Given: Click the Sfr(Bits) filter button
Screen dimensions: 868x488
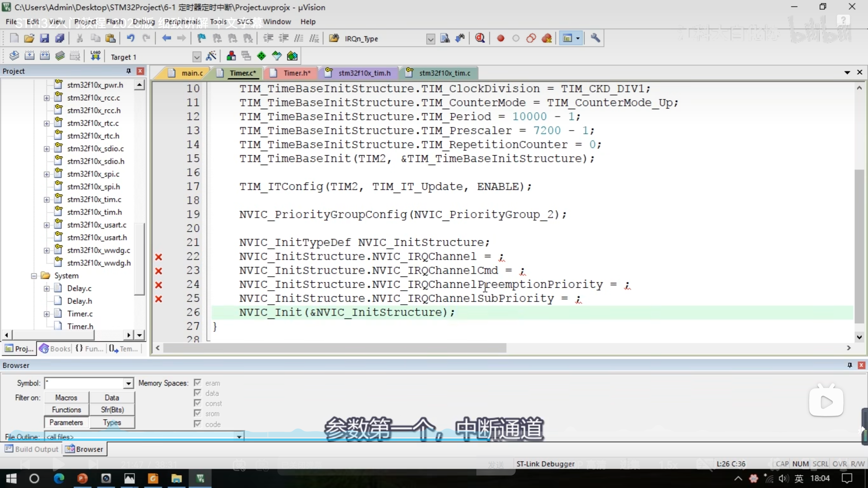Looking at the screenshot, I should coord(112,410).
